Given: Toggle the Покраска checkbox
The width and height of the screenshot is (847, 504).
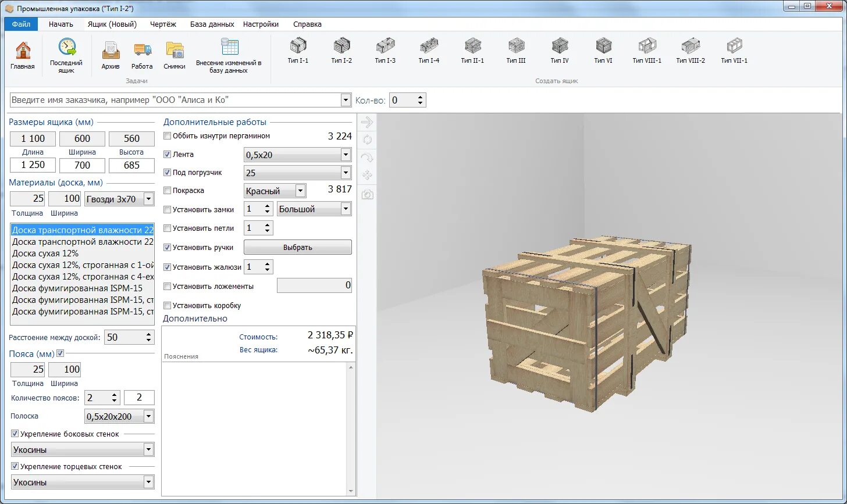Looking at the screenshot, I should click(168, 191).
